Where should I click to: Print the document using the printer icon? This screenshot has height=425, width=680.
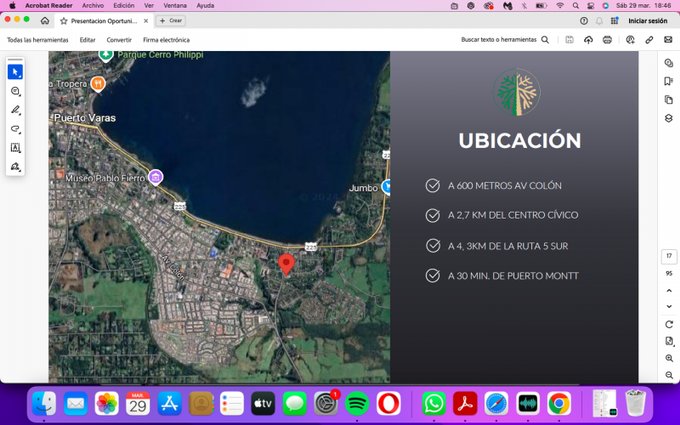(x=607, y=40)
